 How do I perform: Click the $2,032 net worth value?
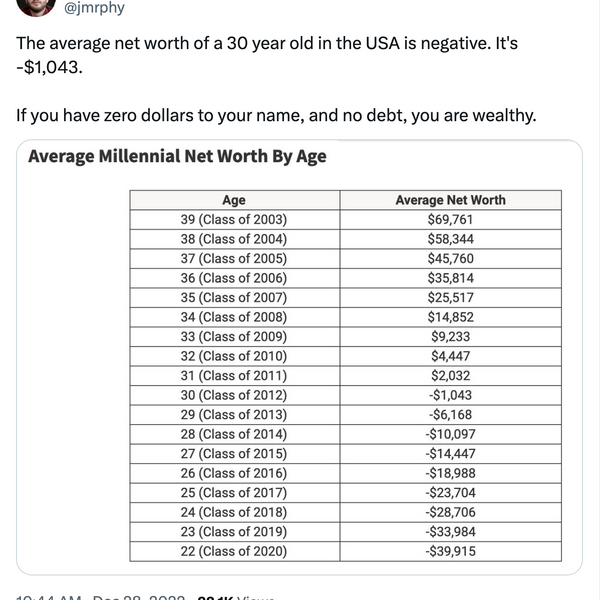tap(450, 375)
